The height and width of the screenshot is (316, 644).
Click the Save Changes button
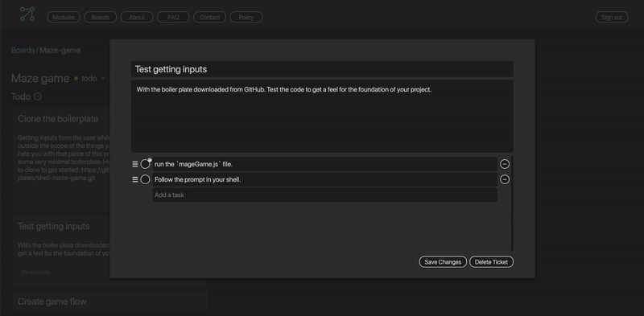pos(443,262)
